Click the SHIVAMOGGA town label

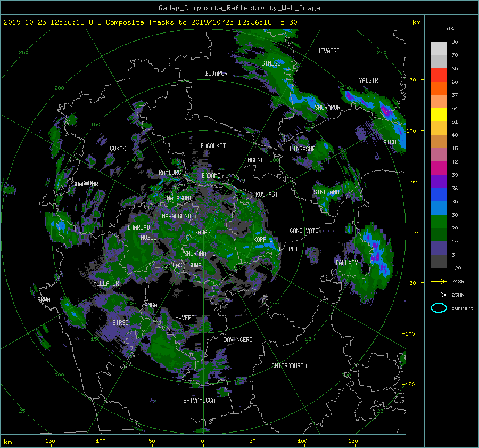pyautogui.click(x=199, y=401)
